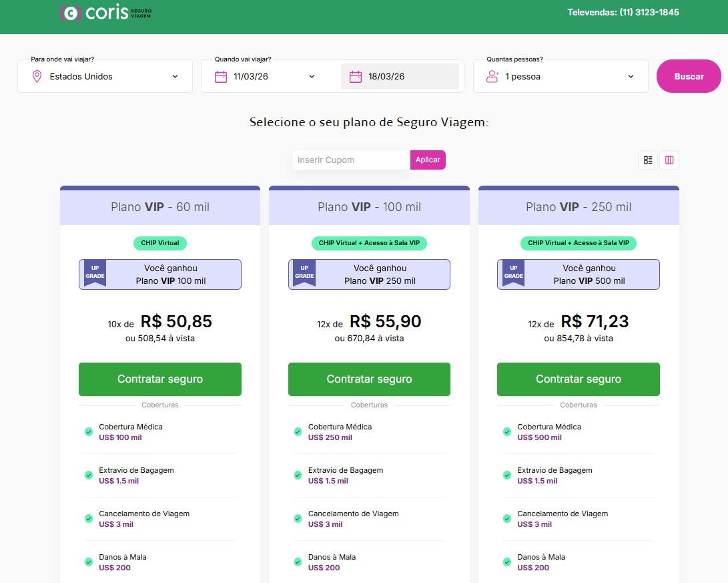Apply the coupon with Aplicar button
The width and height of the screenshot is (728, 583).
point(428,160)
